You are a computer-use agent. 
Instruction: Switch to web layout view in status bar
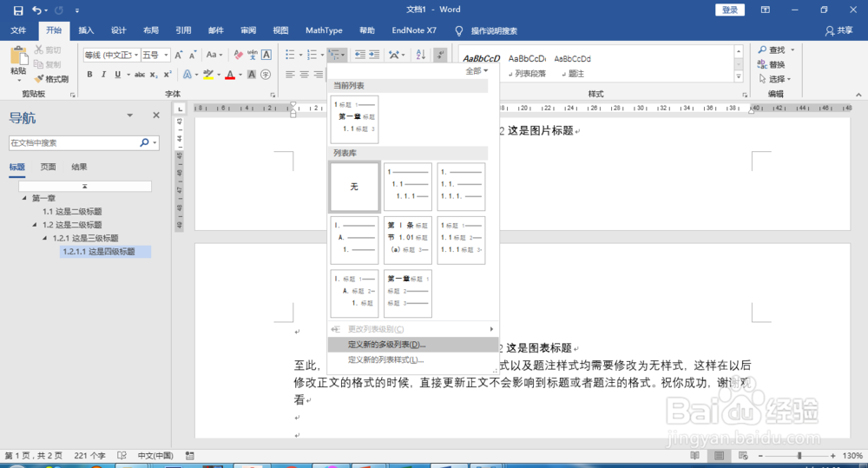pyautogui.click(x=744, y=456)
